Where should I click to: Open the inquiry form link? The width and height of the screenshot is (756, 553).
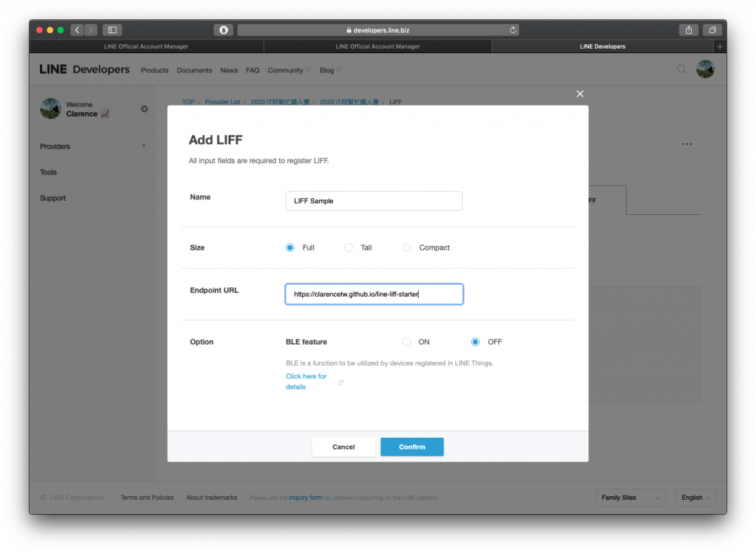tap(306, 498)
